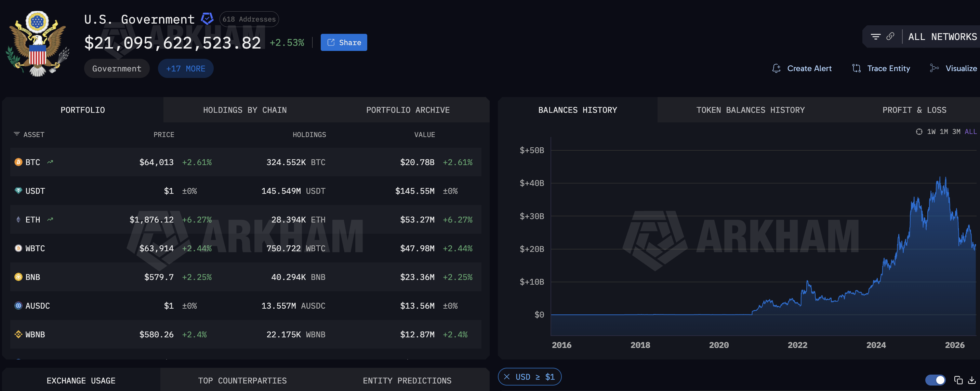
Task: Click the verified badge next to U.S. Government
Action: pos(207,19)
